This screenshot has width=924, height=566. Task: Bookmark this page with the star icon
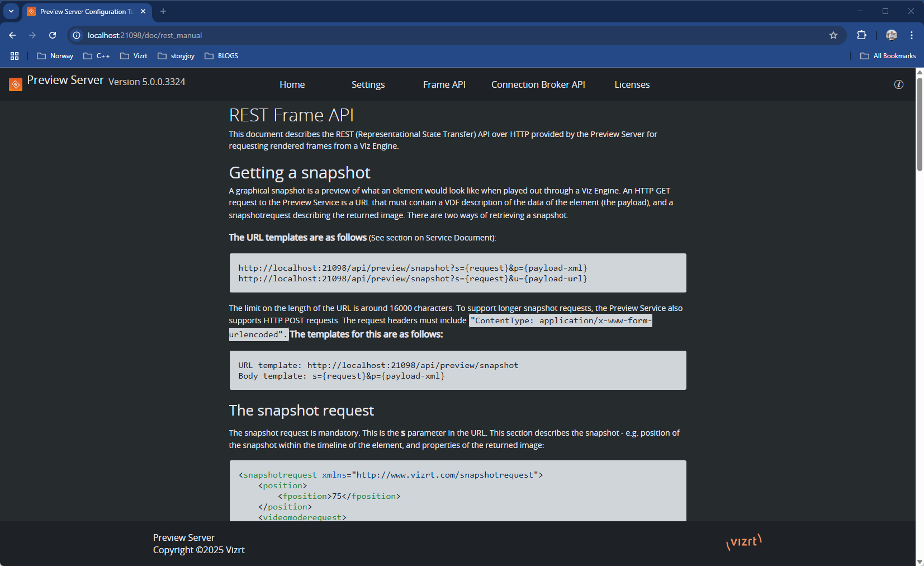click(833, 35)
